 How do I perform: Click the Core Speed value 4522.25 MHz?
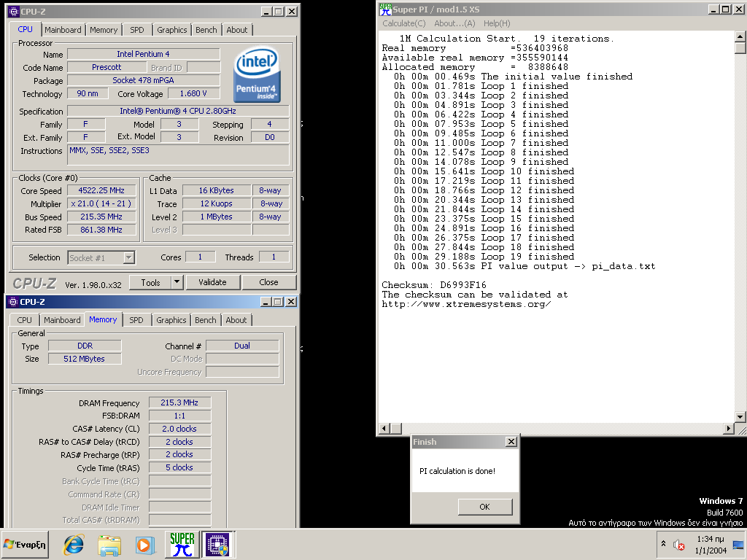click(x=101, y=190)
